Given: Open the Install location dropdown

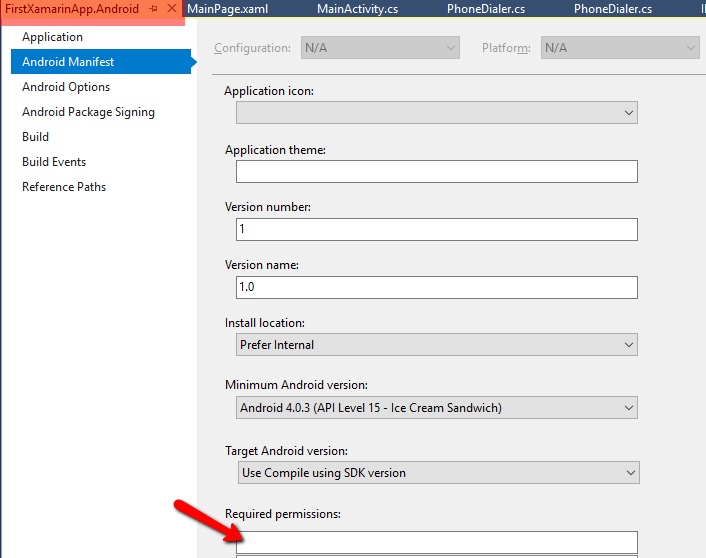Looking at the screenshot, I should click(437, 345).
